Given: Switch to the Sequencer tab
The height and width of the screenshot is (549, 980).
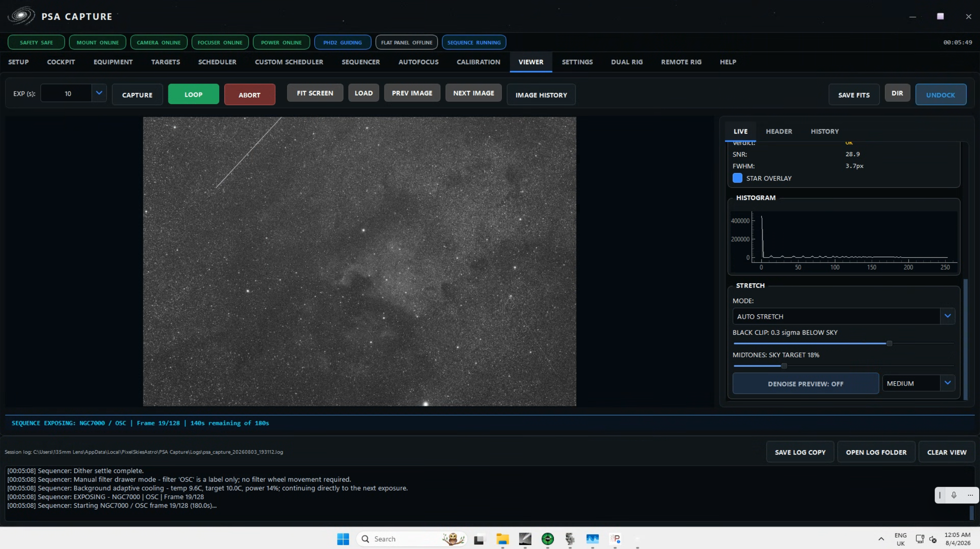Looking at the screenshot, I should (361, 62).
